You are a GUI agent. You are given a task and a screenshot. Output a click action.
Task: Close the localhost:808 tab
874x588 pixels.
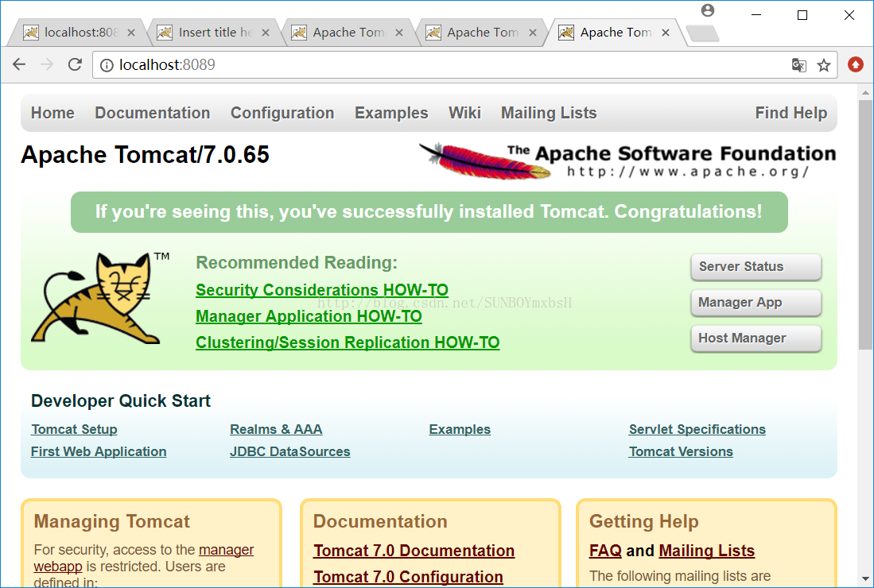pyautogui.click(x=131, y=33)
